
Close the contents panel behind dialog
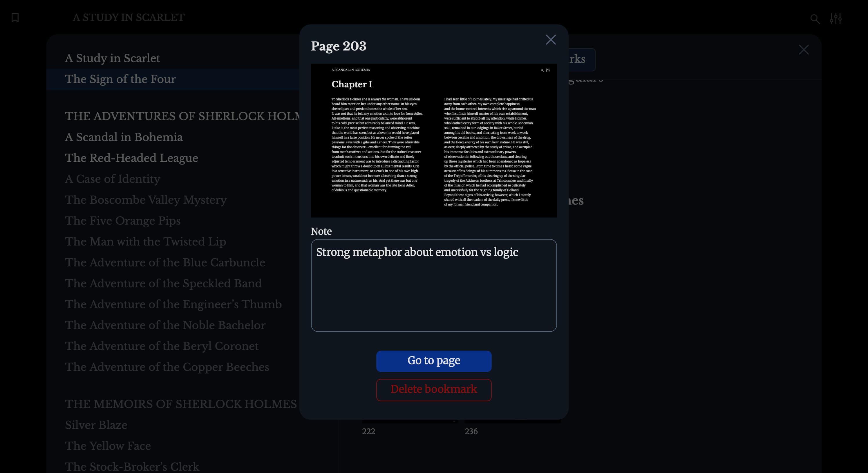pos(804,50)
